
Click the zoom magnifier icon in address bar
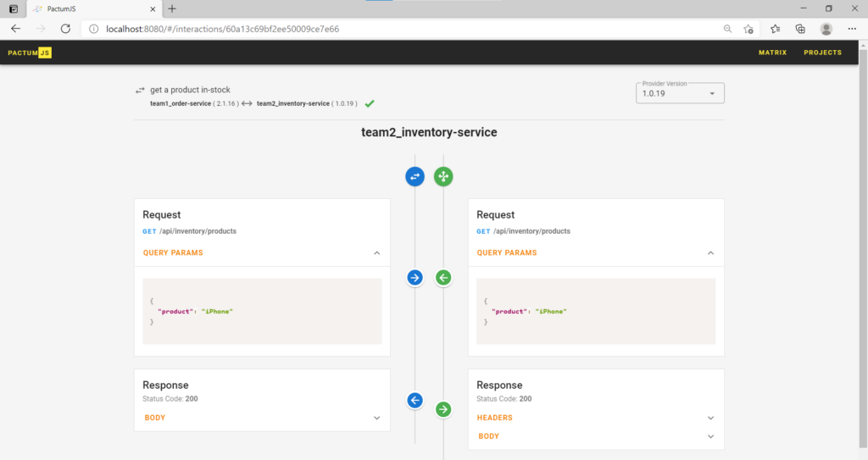[727, 29]
